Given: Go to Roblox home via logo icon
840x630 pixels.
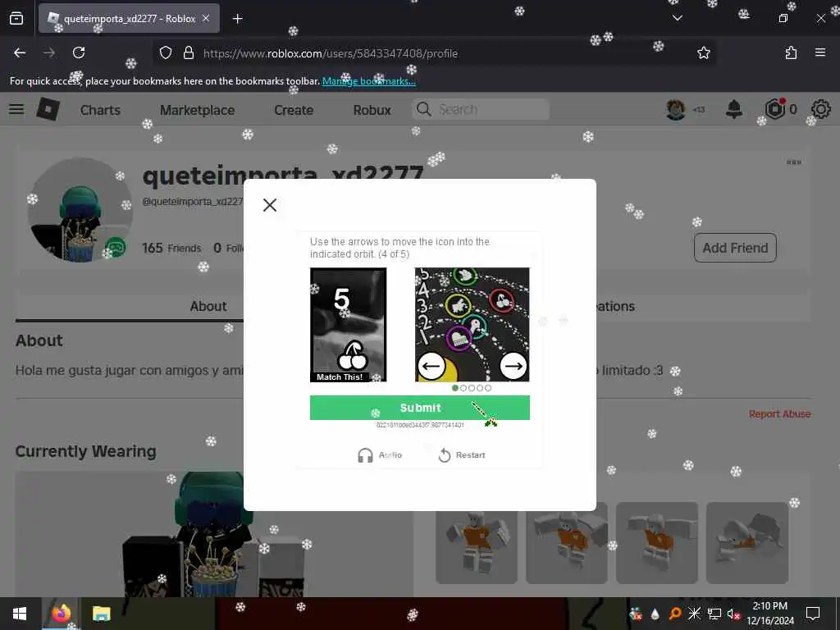Looking at the screenshot, I should point(48,109).
